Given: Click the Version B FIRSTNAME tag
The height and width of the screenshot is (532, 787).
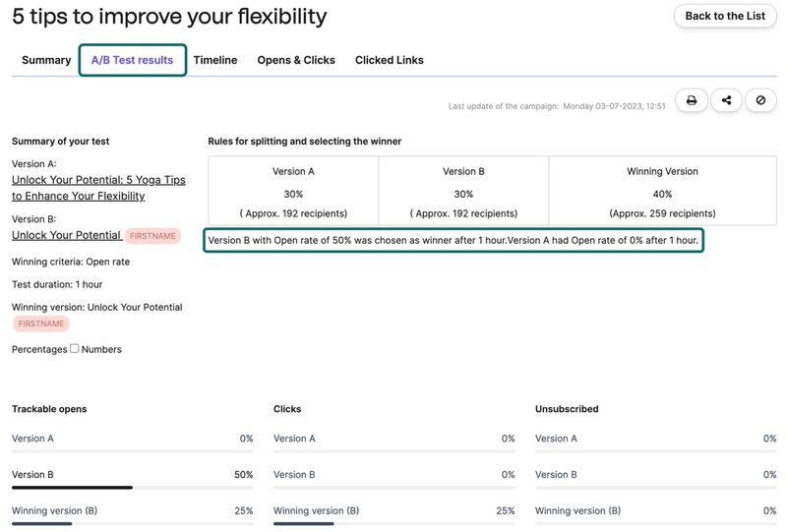Looking at the screenshot, I should point(151,236).
